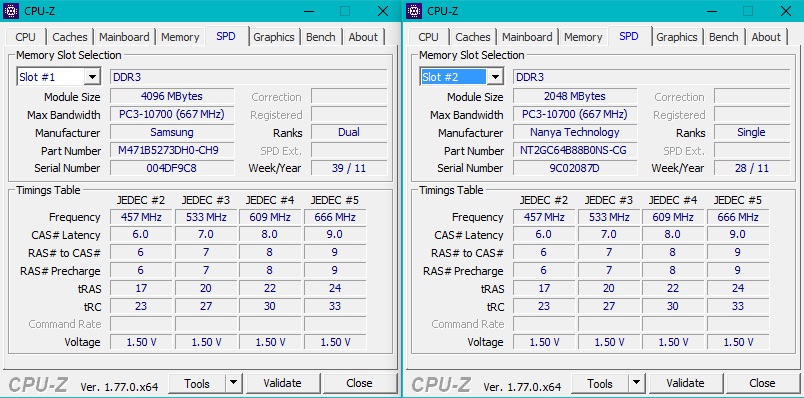The image size is (804, 398).
Task: Click DDR3 type field in left window
Action: pos(249,77)
